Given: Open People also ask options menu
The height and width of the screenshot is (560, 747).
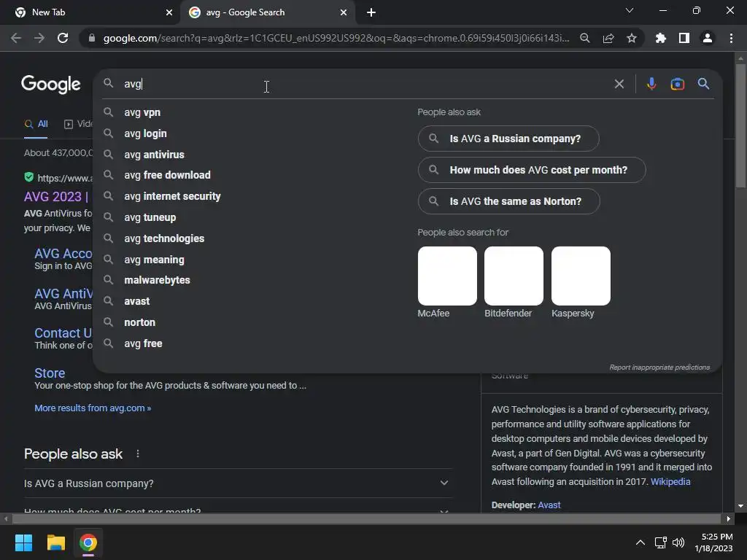Looking at the screenshot, I should click(x=138, y=454).
